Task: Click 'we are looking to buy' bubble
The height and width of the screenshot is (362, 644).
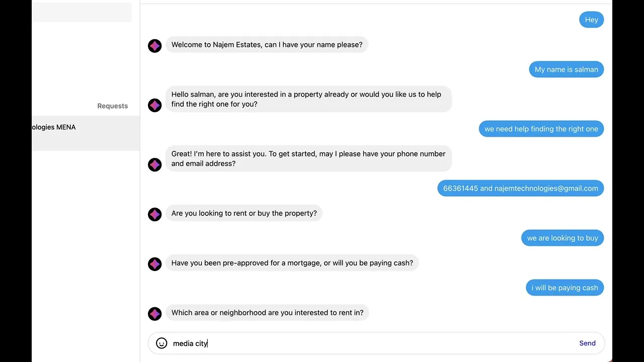Action: (x=562, y=238)
